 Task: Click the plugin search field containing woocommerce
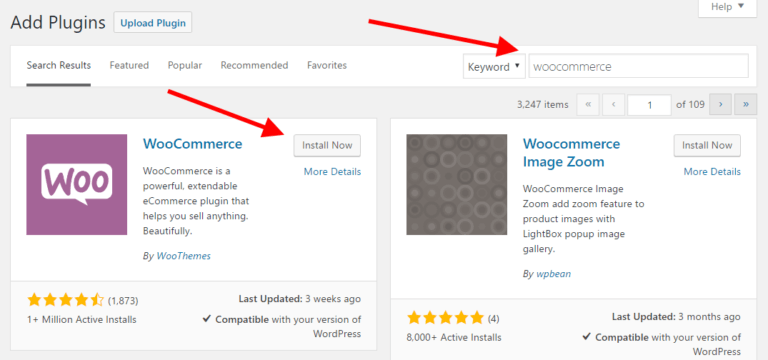pos(639,66)
